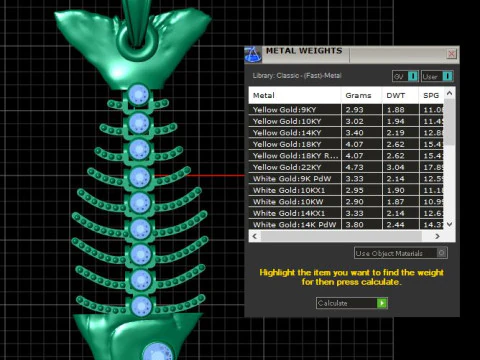Click the horizontal scroll right arrow

tap(437, 236)
